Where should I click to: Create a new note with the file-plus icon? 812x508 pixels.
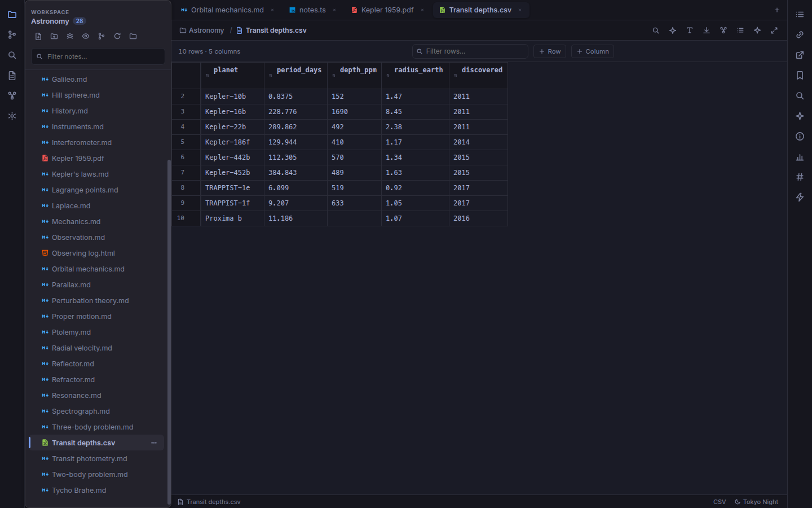pyautogui.click(x=38, y=36)
